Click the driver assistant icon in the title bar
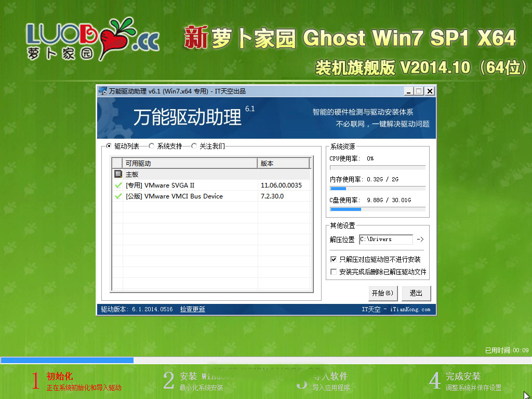 pos(103,91)
